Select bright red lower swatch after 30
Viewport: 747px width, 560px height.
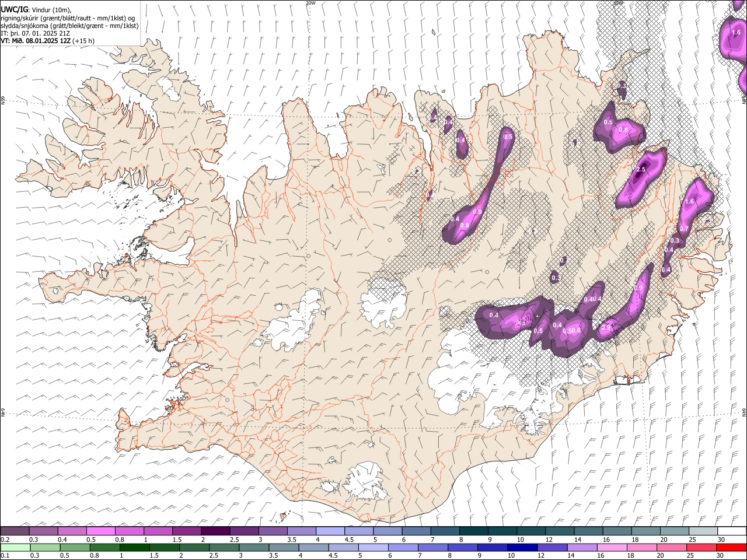(x=732, y=547)
